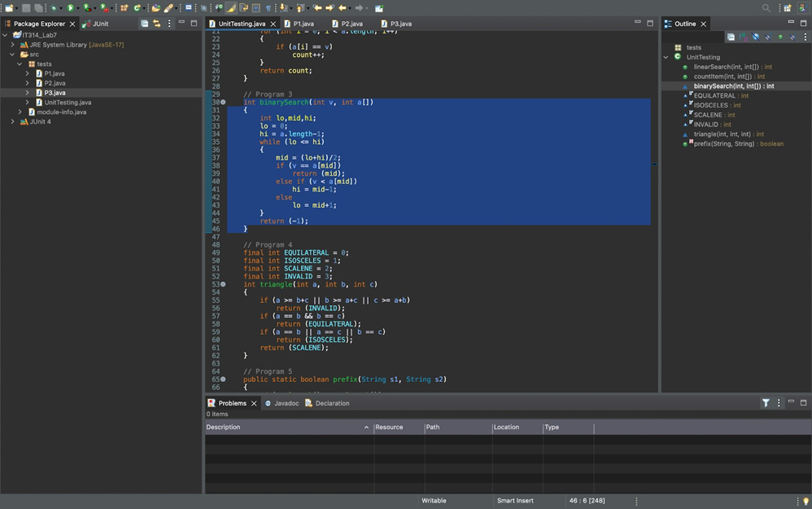
Task: Collapse the tests package node
Action: [x=20, y=64]
